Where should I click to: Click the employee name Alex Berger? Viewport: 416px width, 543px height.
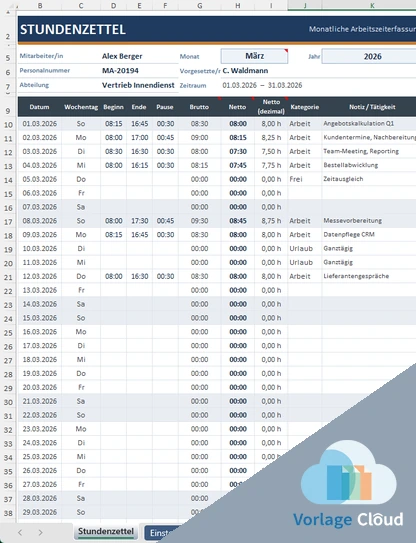coord(122,56)
